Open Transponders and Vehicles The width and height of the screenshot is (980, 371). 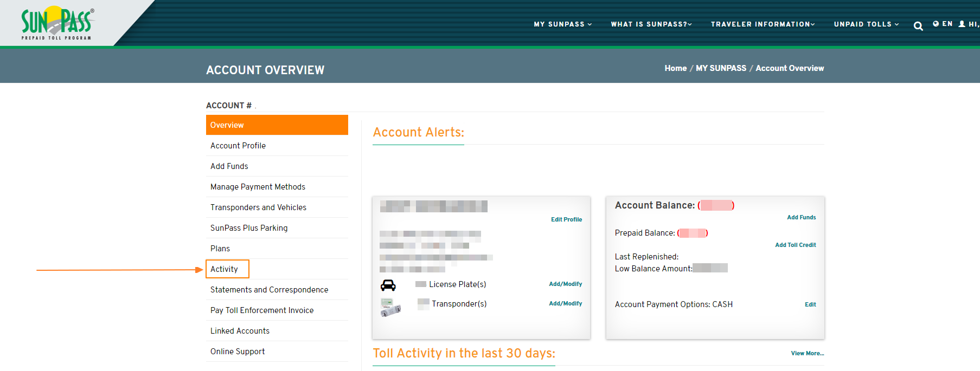point(277,207)
